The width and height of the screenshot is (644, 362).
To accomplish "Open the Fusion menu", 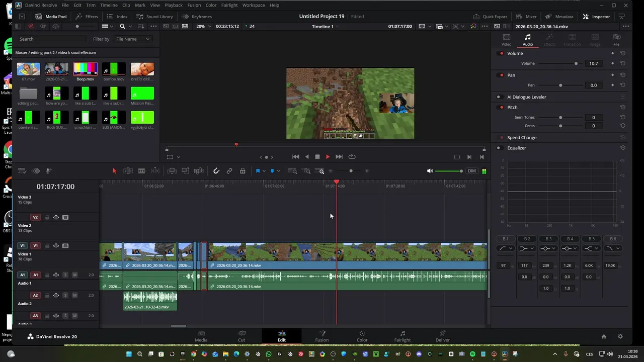I will point(194,5).
